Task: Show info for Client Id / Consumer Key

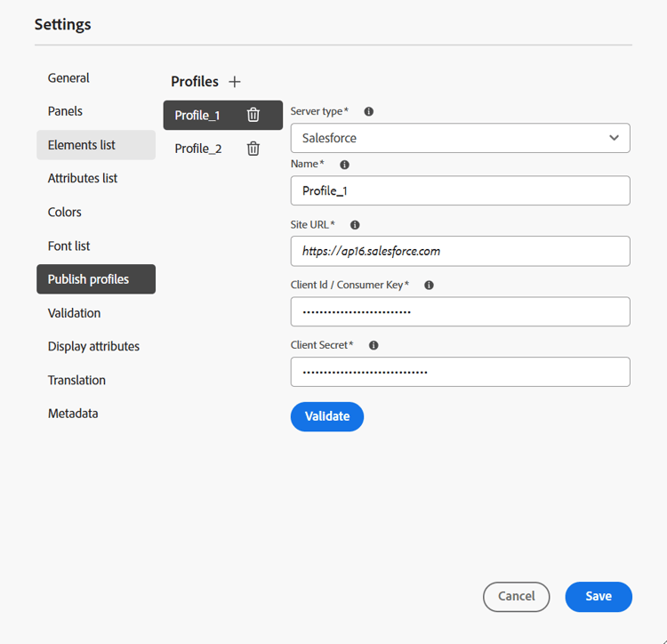Action: point(429,286)
